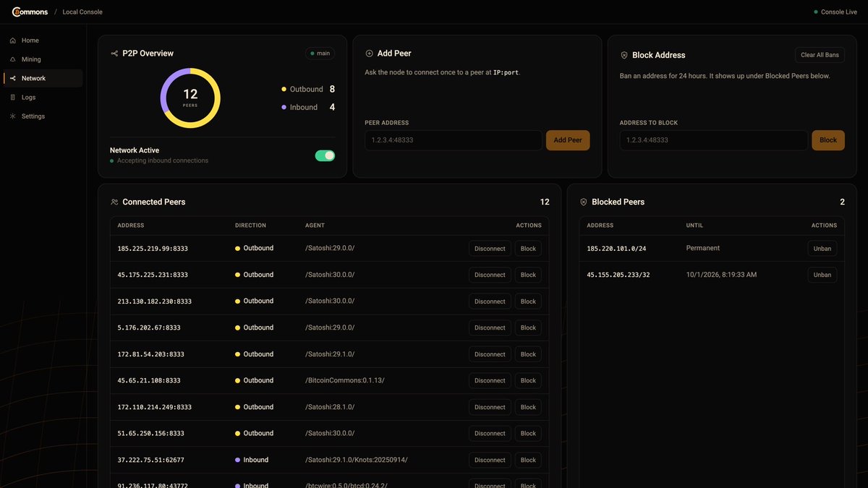Disconnect peer 45.175.225.231:8333
This screenshot has height=488, width=868.
coord(490,275)
